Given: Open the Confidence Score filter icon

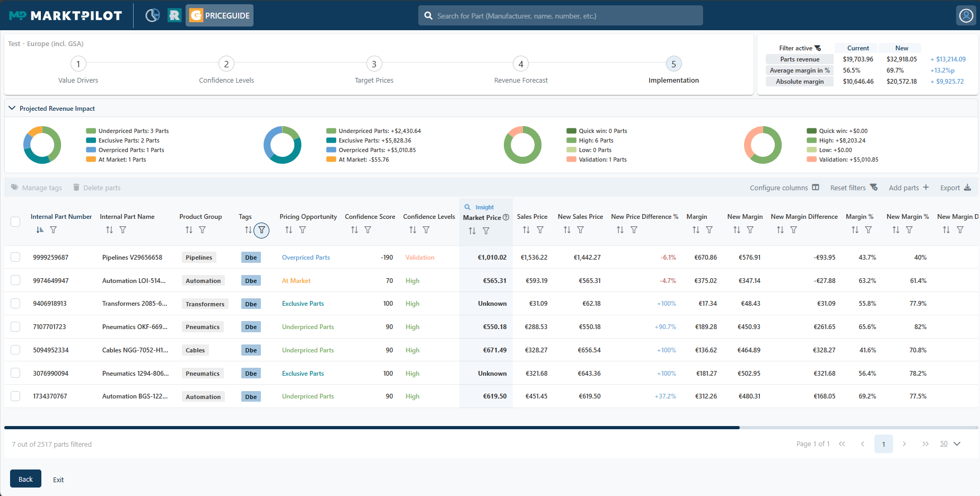Looking at the screenshot, I should coord(367,230).
